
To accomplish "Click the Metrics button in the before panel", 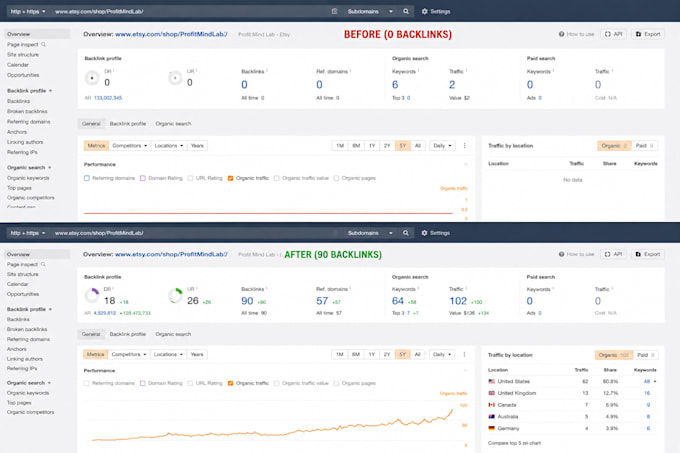I will click(x=96, y=146).
